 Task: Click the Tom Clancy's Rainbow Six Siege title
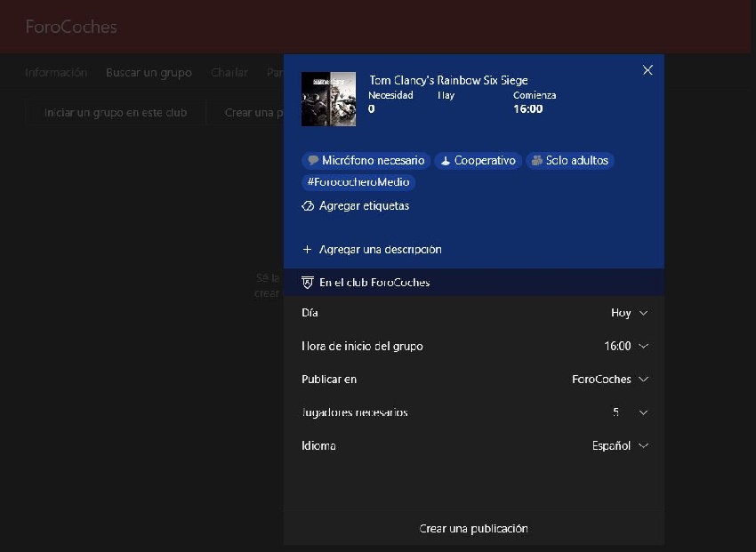[x=448, y=80]
